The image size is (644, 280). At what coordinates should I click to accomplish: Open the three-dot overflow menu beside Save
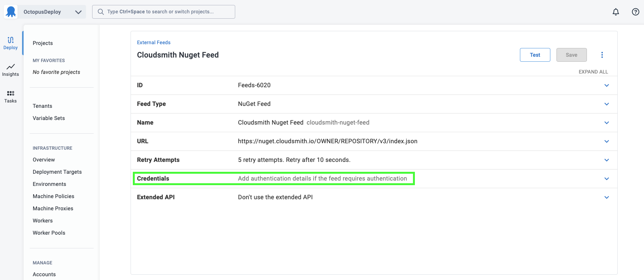tap(602, 55)
